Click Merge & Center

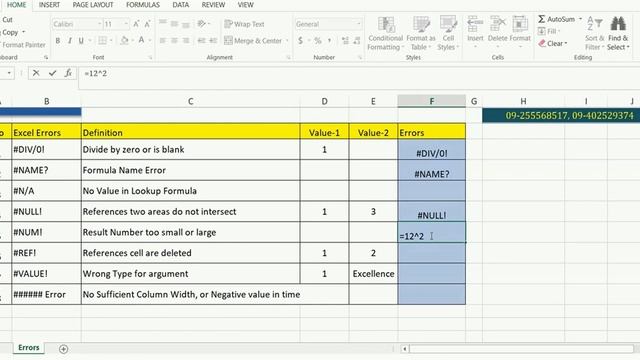[253, 40]
